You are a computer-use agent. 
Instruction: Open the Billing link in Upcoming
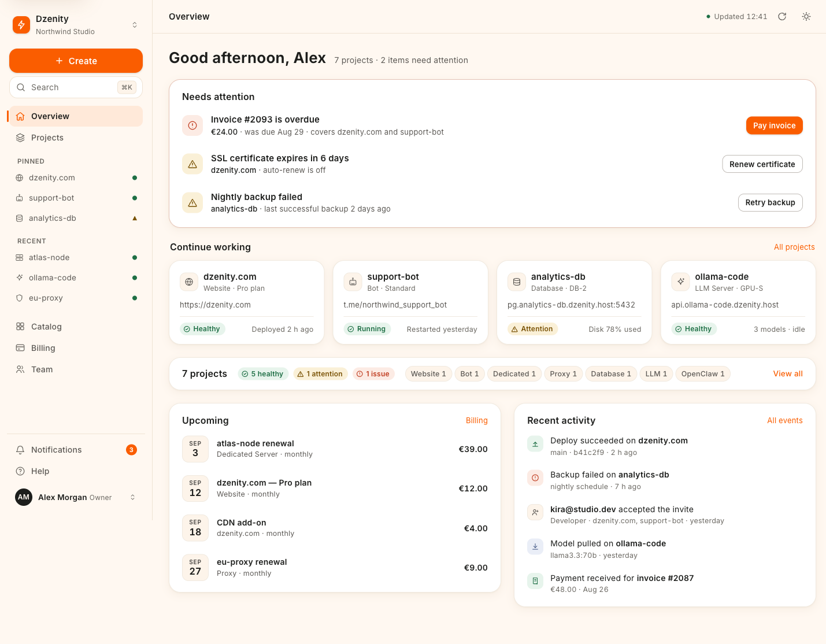tap(477, 420)
